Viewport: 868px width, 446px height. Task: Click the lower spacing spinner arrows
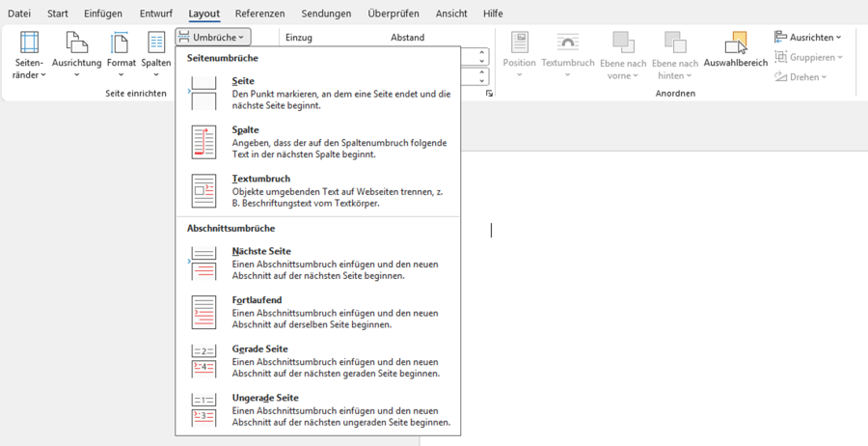(481, 76)
